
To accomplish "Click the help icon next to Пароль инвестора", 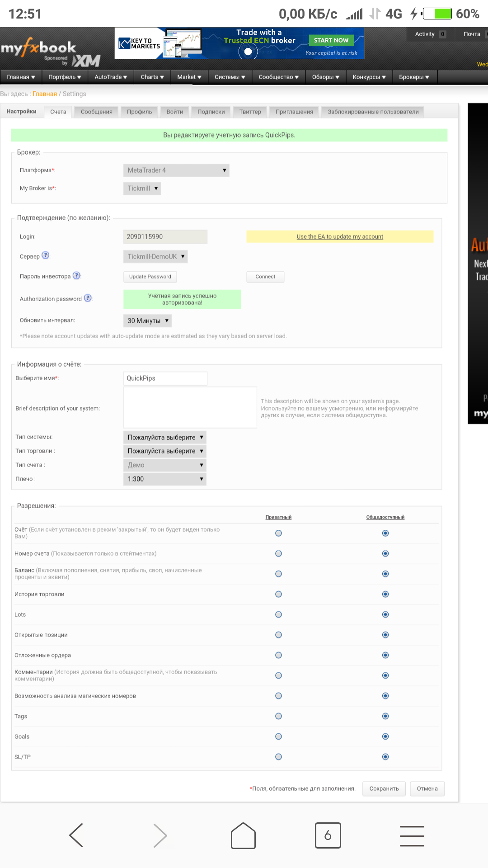I will 77,275.
